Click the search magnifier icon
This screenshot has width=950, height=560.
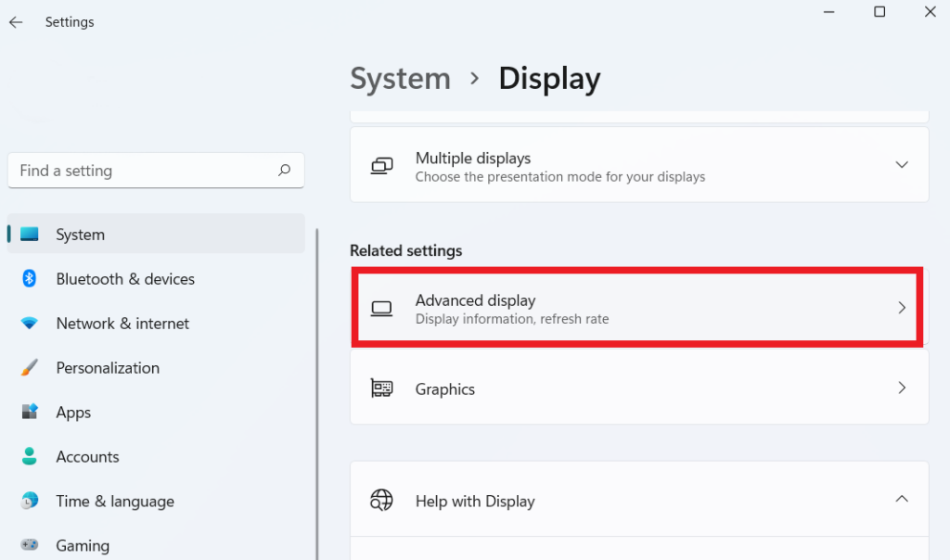[x=285, y=171]
